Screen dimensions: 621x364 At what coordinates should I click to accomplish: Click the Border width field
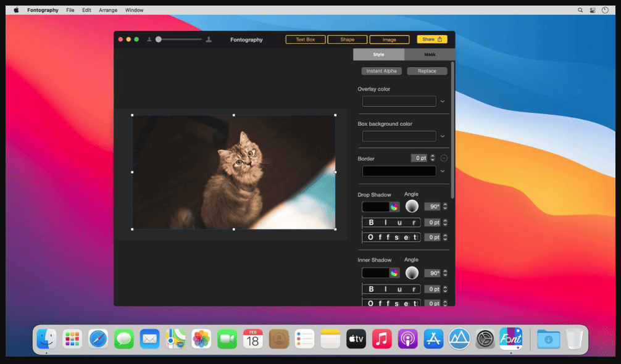pos(420,158)
